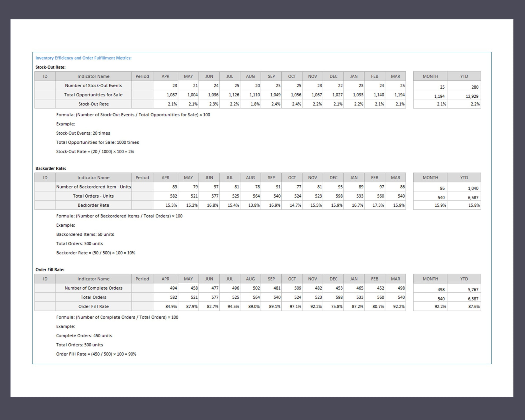Select the Number of Complete Orders row label

93,288
